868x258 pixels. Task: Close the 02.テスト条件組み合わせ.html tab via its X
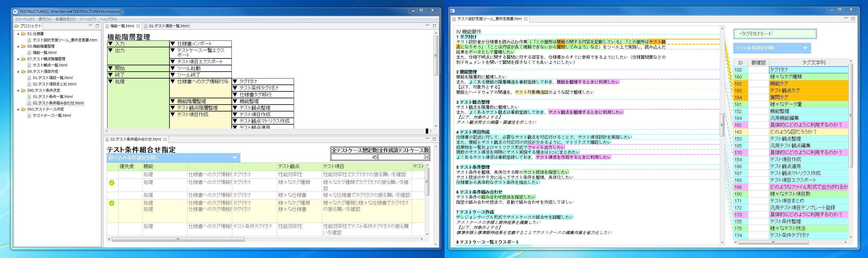coord(165,139)
